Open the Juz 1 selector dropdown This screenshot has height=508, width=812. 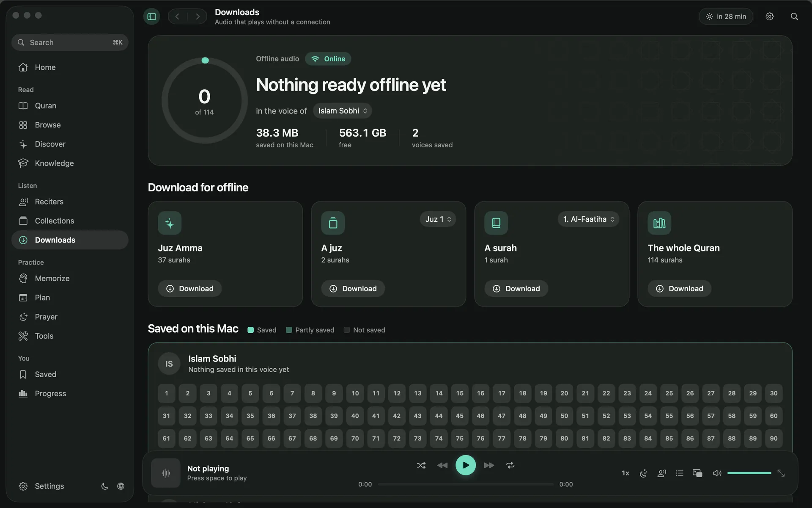pyautogui.click(x=438, y=219)
